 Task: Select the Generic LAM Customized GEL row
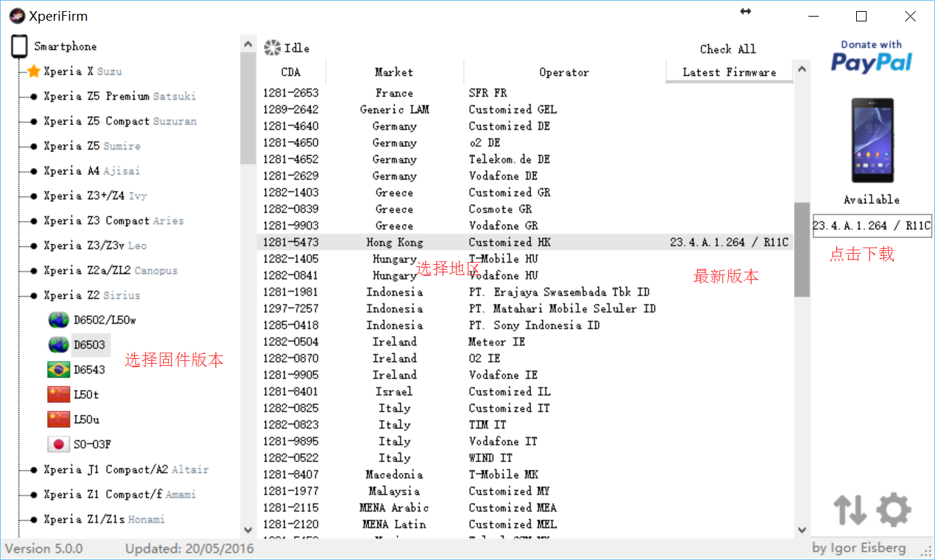pyautogui.click(x=525, y=109)
